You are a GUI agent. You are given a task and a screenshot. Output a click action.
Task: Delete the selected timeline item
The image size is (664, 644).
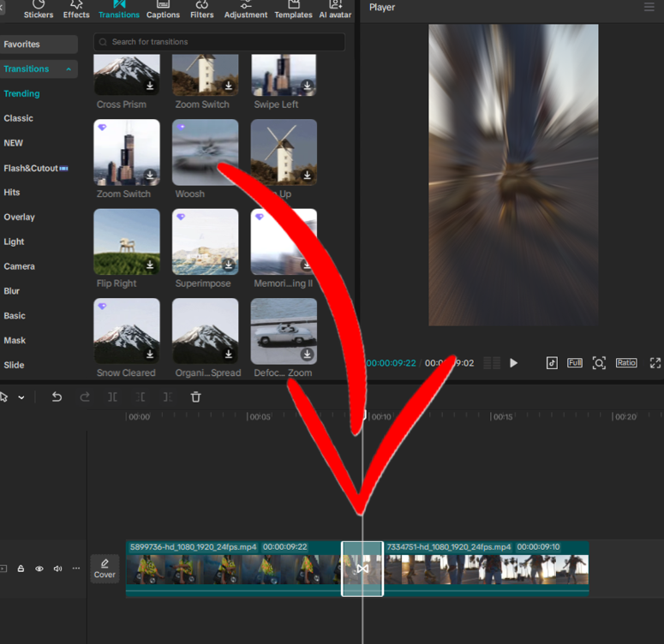(x=195, y=397)
